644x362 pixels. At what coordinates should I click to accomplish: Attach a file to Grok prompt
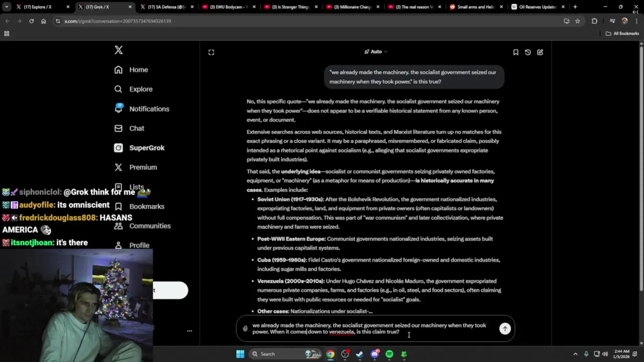[245, 329]
